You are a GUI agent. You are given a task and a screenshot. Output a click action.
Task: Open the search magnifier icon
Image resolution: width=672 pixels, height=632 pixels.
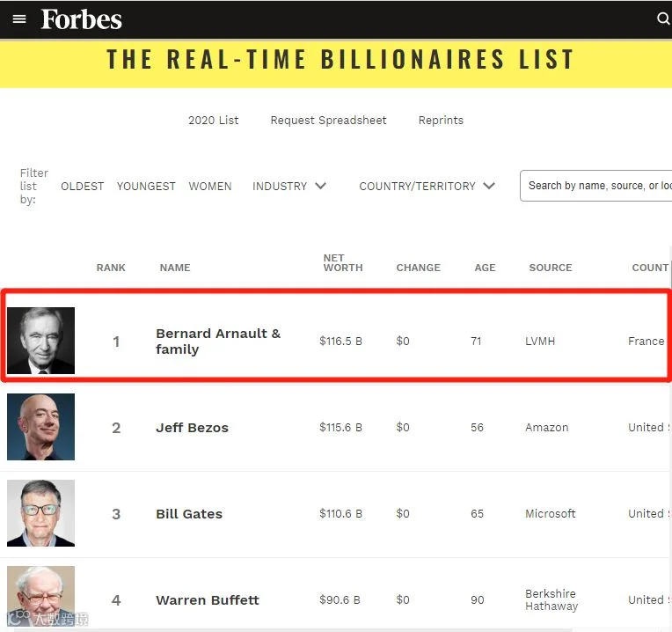pyautogui.click(x=663, y=19)
